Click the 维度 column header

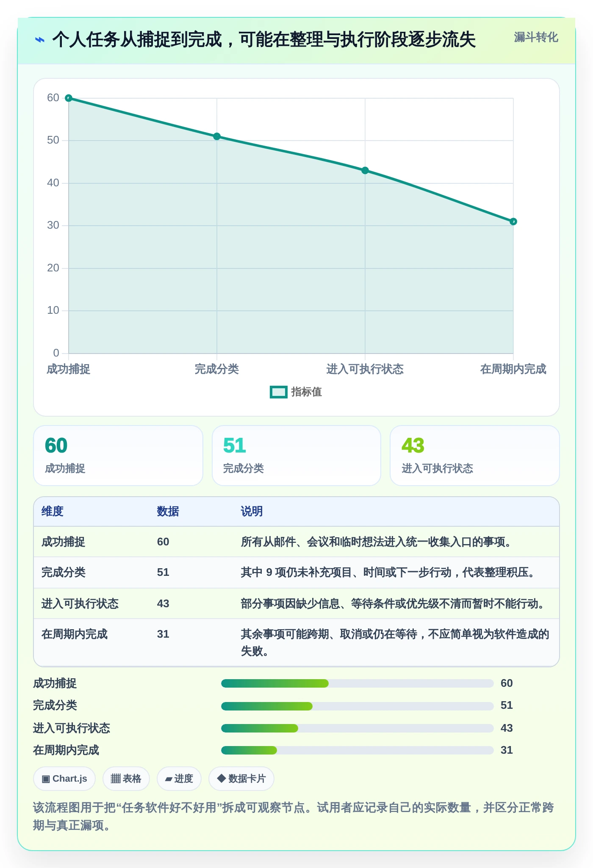coord(53,511)
